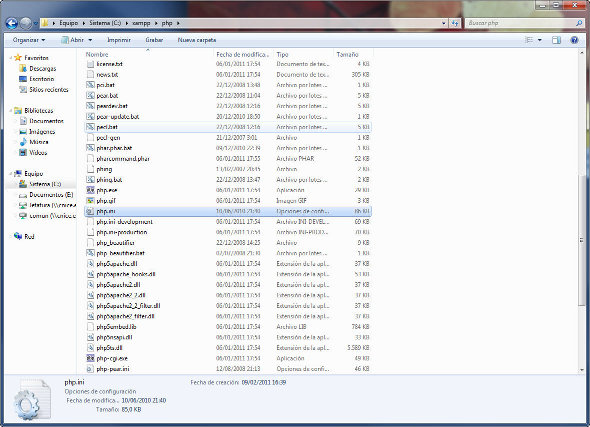Open Sitios recientes in sidebar
Image resolution: width=590 pixels, height=427 pixels.
click(44, 90)
